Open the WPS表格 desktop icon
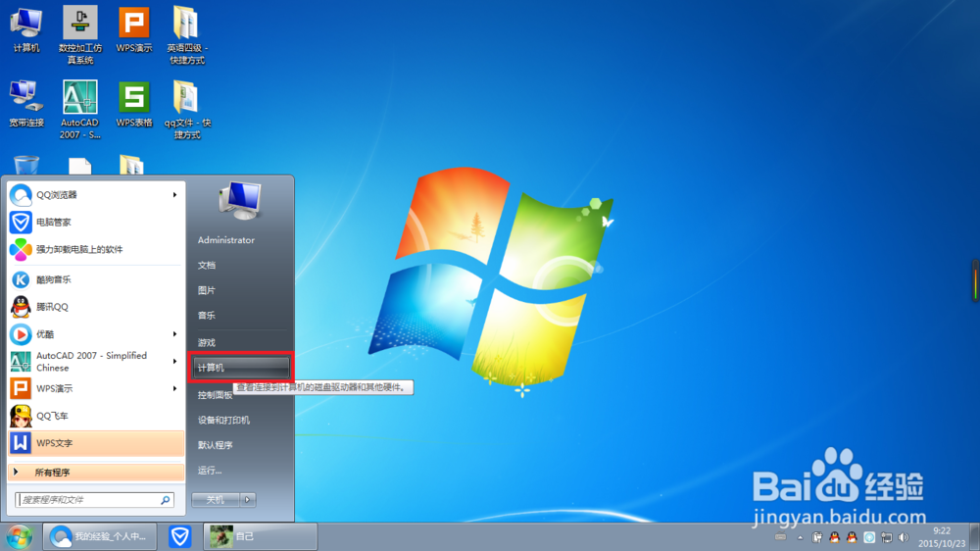Screen dimensions: 980x551 [133, 104]
